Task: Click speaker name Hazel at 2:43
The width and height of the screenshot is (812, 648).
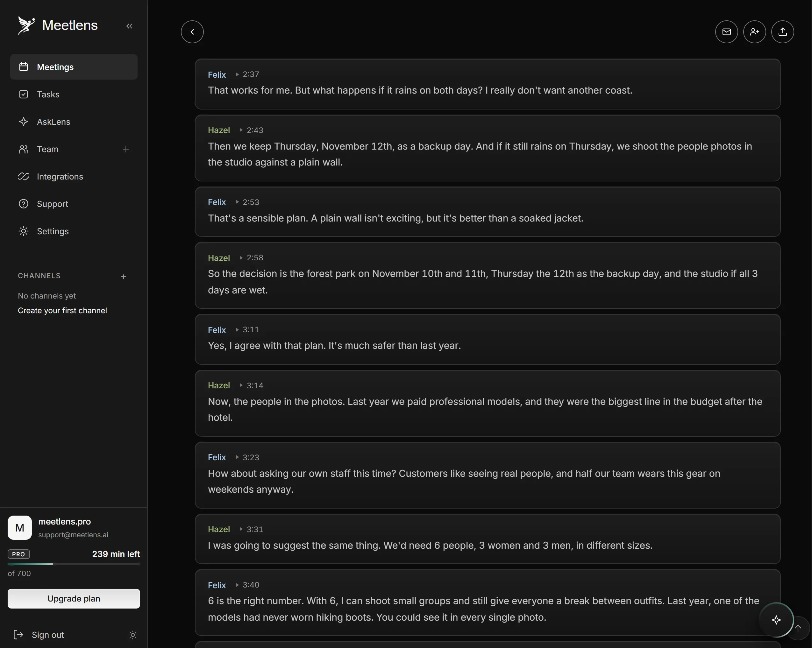Action: pyautogui.click(x=219, y=130)
